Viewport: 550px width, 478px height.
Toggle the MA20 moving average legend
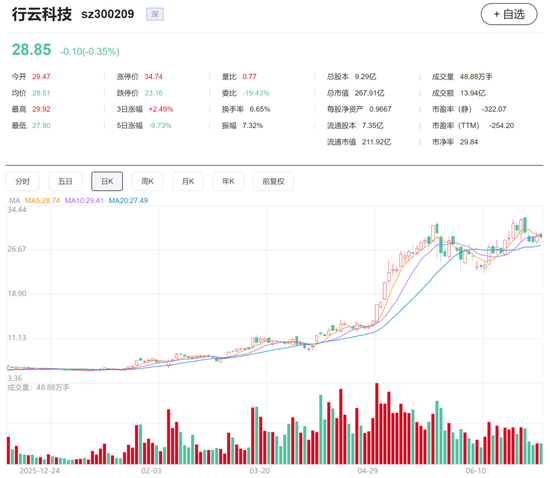tap(128, 201)
